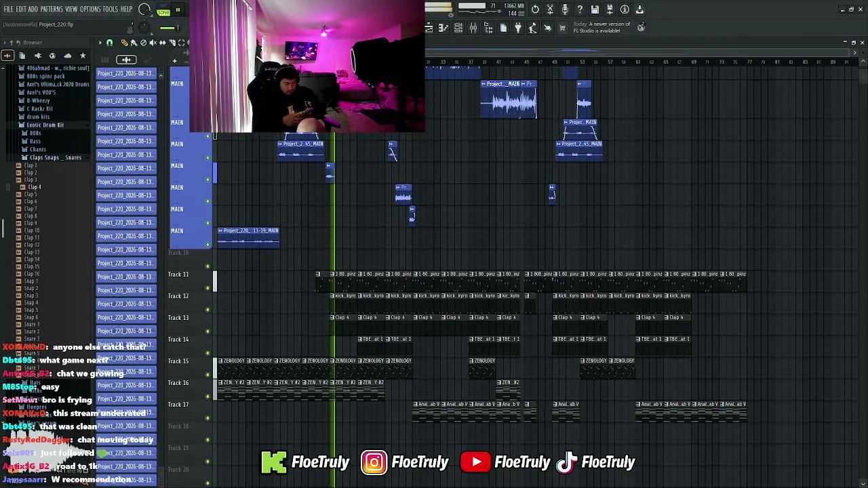This screenshot has width=868, height=488.
Task: Open the plugin picker plug icon
Action: [x=518, y=28]
